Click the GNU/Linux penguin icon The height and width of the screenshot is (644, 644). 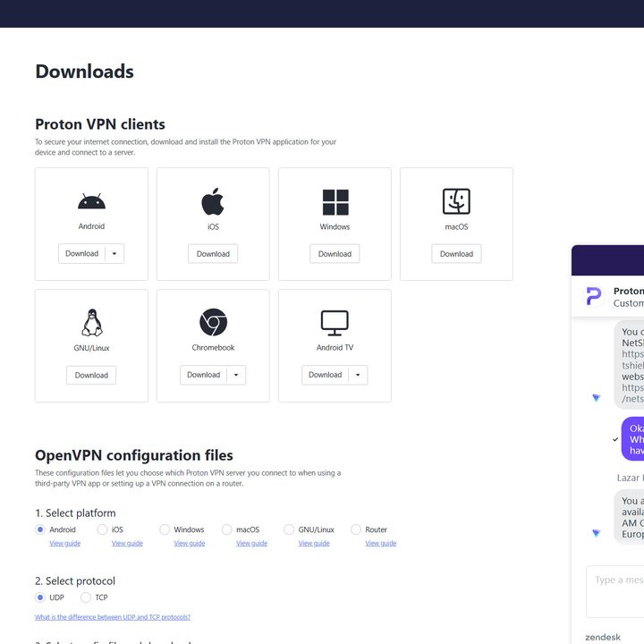point(92,322)
